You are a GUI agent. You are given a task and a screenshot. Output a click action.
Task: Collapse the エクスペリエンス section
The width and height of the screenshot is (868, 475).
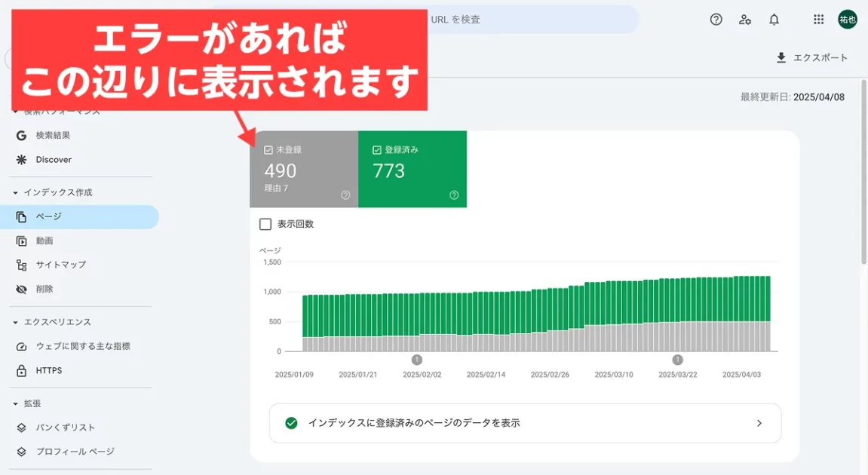coord(16,323)
